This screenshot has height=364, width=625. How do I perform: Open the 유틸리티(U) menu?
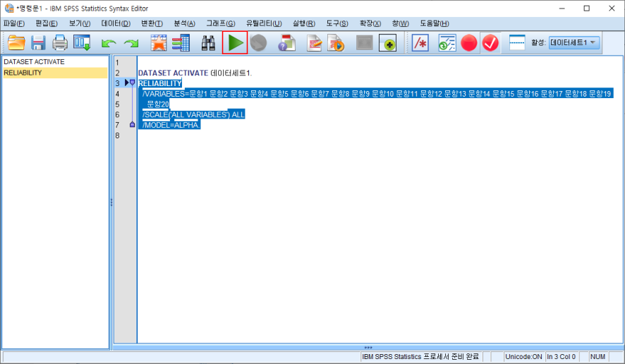tap(264, 23)
